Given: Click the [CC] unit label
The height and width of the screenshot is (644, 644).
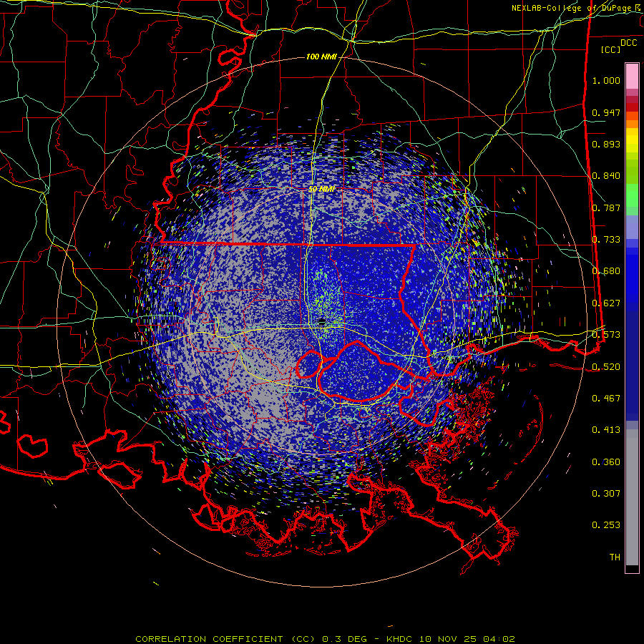Looking at the screenshot, I should [x=611, y=49].
